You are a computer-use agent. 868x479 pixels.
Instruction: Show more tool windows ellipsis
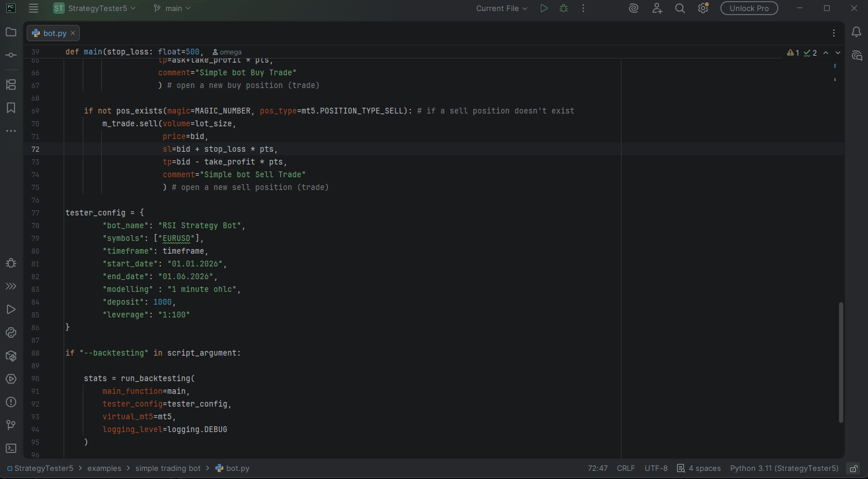pos(11,131)
